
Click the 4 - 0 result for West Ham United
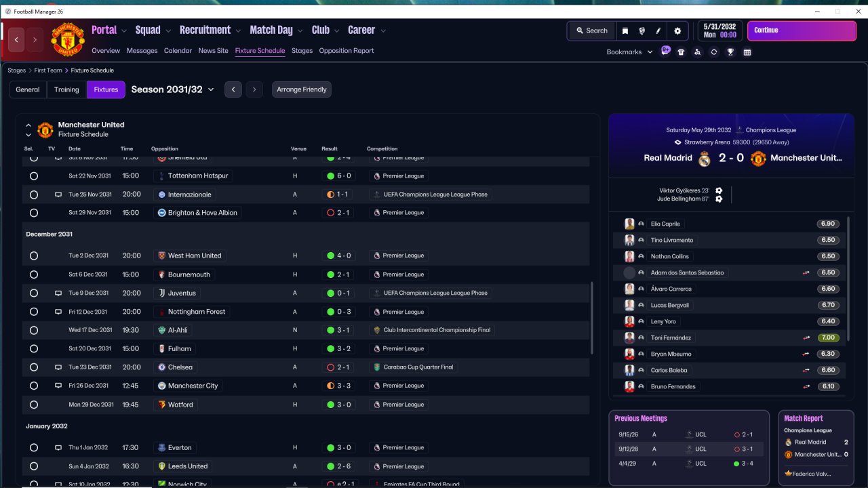click(x=339, y=256)
